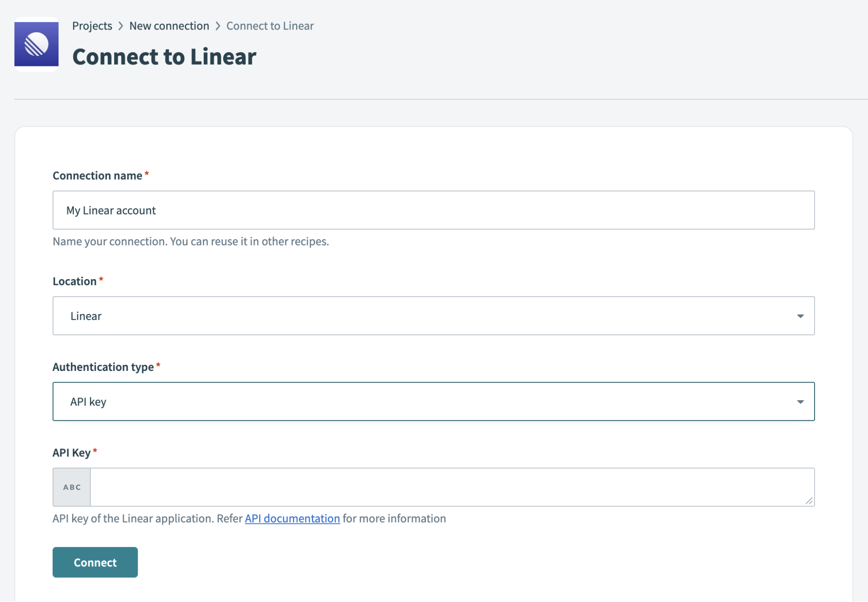Focus the API Key text area
Image resolution: width=868 pixels, height=602 pixels.
tap(434, 487)
